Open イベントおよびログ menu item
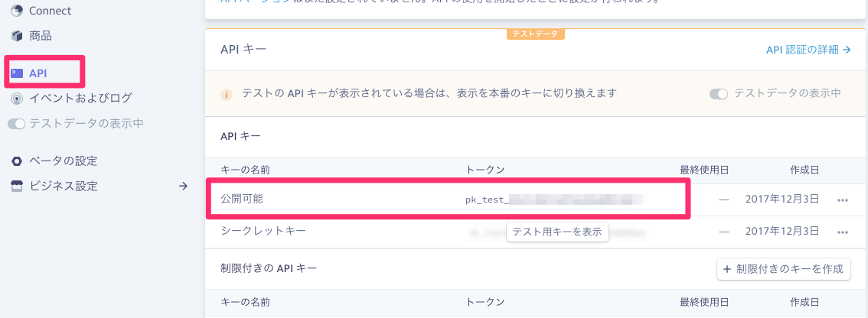The image size is (868, 318). point(81,99)
